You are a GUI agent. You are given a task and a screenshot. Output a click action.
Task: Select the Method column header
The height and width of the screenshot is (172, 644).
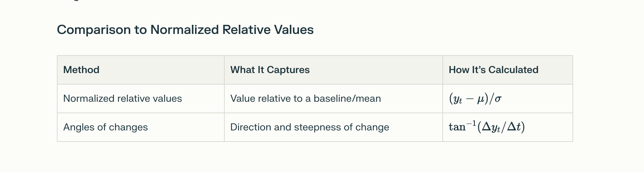(x=81, y=70)
